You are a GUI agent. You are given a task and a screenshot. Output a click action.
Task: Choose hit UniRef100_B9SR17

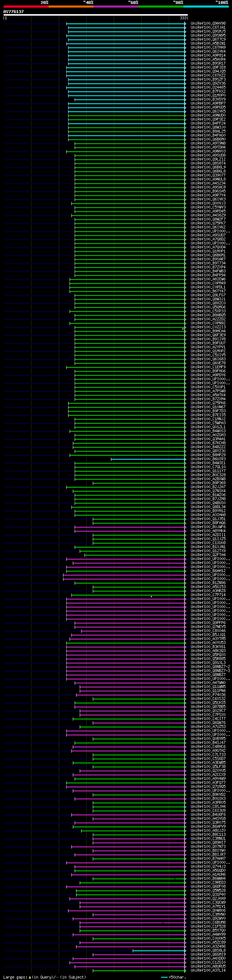pos(208,64)
